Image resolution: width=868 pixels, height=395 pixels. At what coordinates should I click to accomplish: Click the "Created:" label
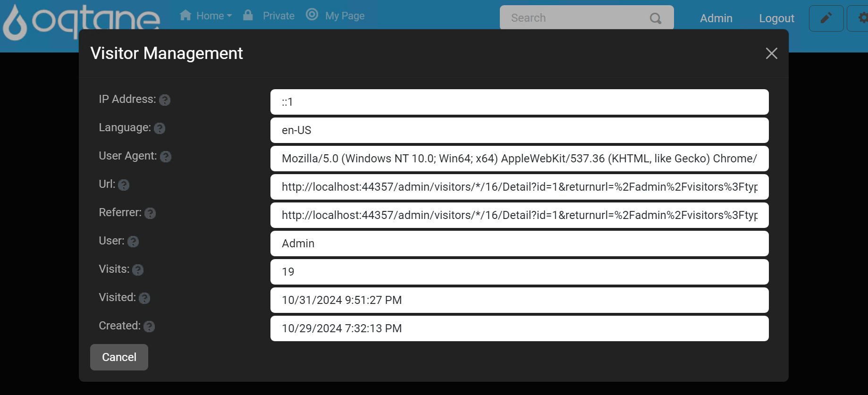tap(120, 326)
